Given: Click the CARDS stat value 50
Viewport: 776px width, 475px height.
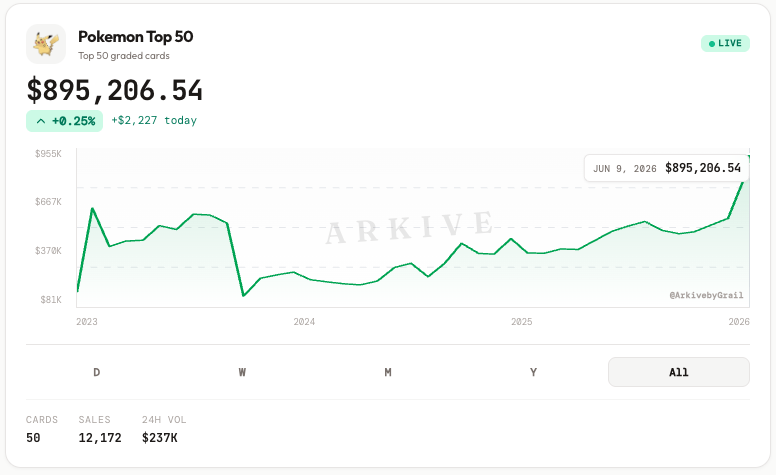Looking at the screenshot, I should pyautogui.click(x=33, y=438).
